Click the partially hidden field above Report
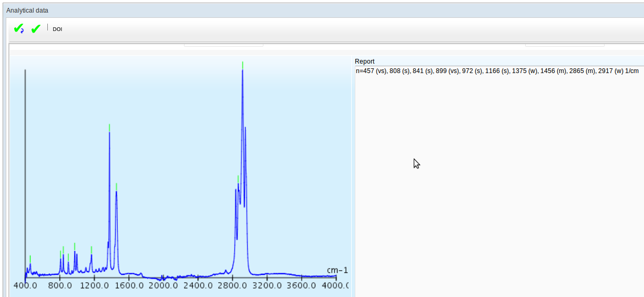Viewport: 644px width, 297px height. 565,44
